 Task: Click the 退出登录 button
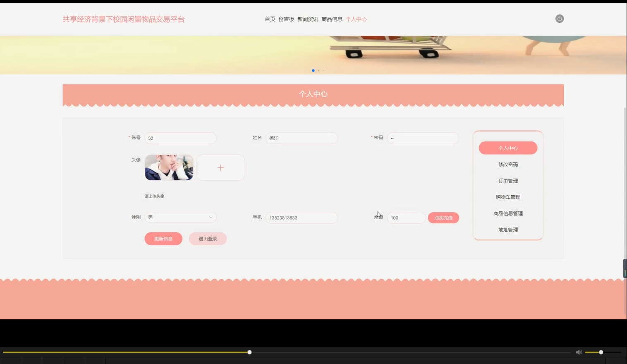click(x=208, y=238)
